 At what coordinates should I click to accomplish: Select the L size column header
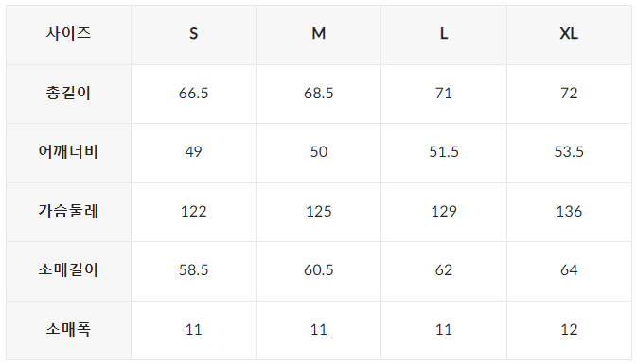444,34
